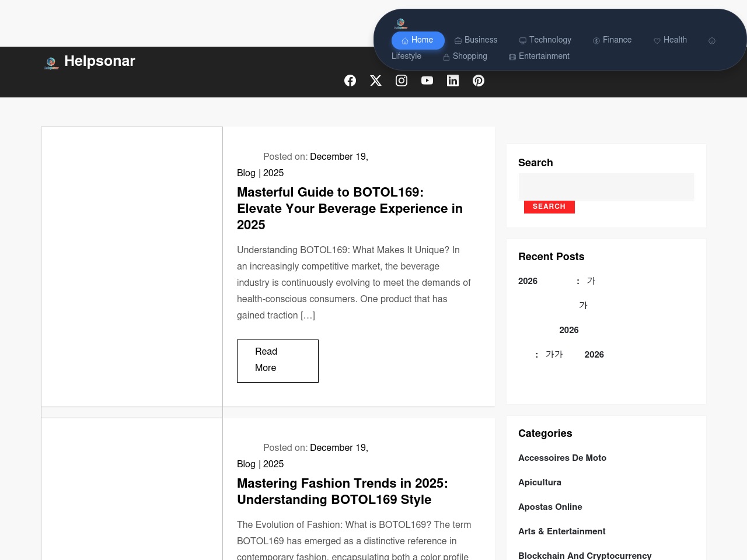Open the Instagram social icon
The width and height of the screenshot is (747, 560).
[402, 80]
